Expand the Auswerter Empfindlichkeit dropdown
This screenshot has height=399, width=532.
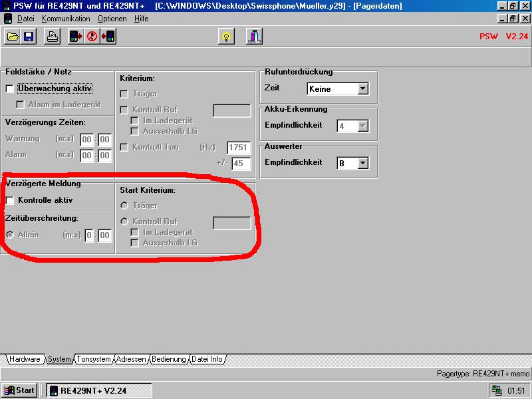click(x=362, y=163)
